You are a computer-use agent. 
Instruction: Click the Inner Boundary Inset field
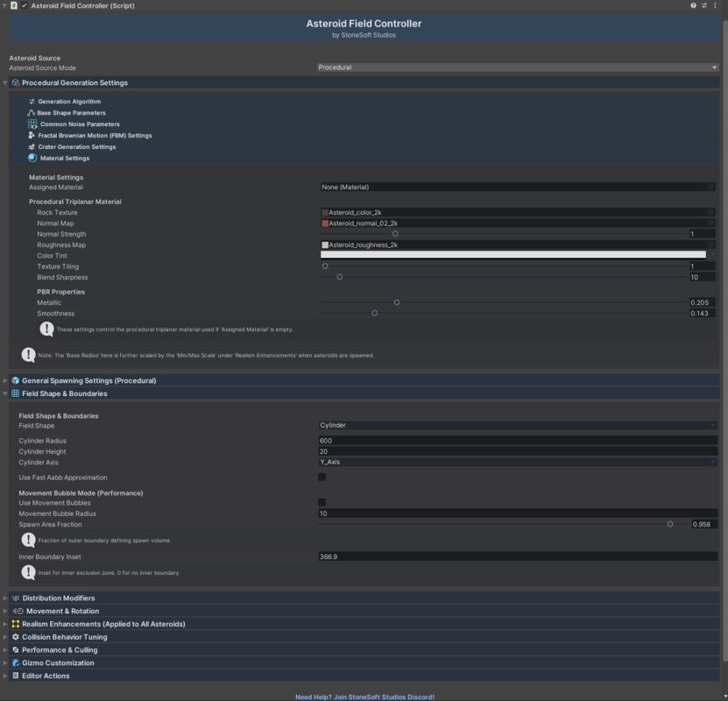tap(518, 556)
